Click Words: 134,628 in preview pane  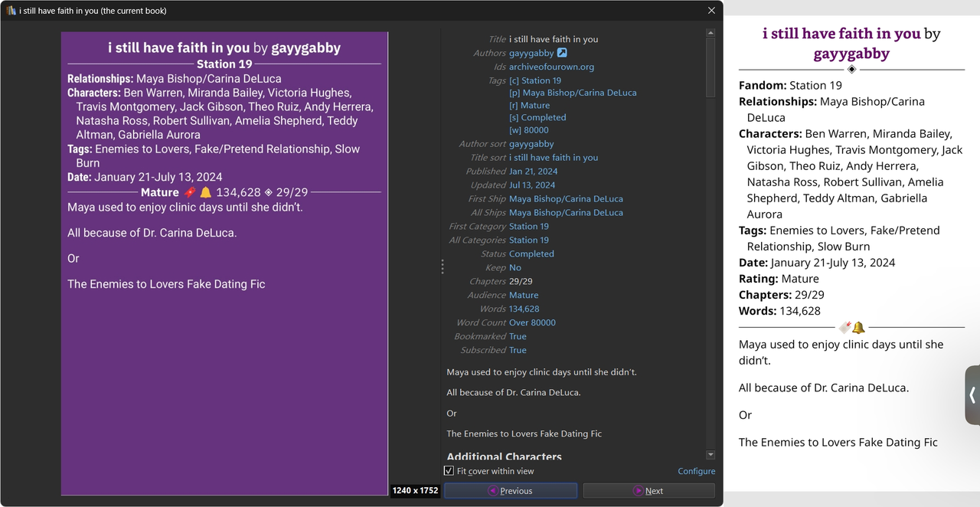[779, 311]
